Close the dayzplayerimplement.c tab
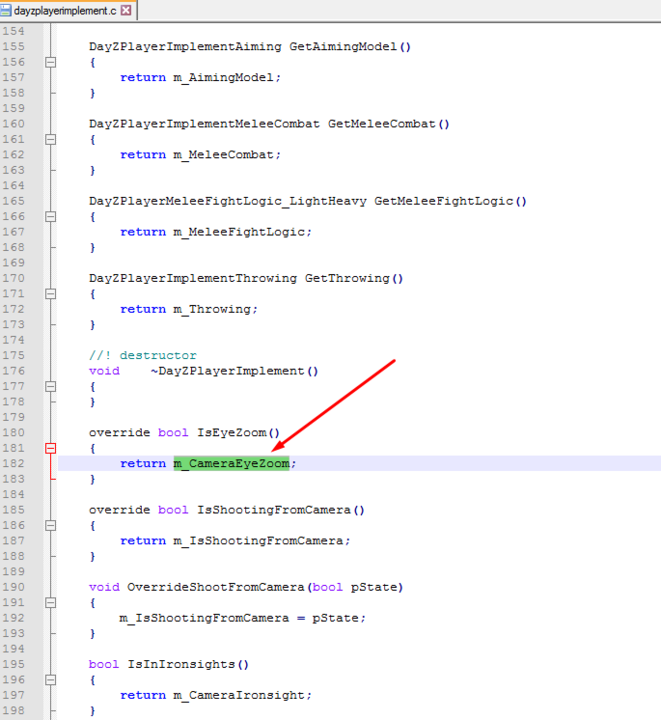This screenshot has width=661, height=720. coord(126,10)
